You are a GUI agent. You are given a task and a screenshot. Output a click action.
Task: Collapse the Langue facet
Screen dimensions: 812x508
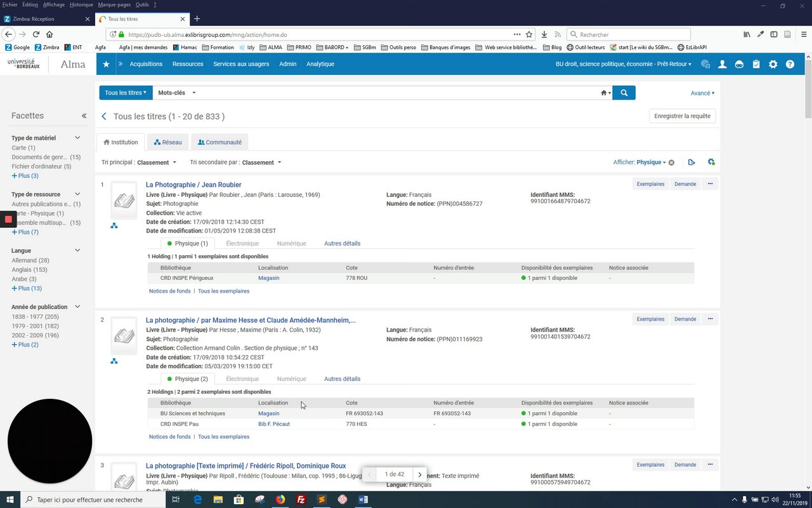pyautogui.click(x=77, y=251)
